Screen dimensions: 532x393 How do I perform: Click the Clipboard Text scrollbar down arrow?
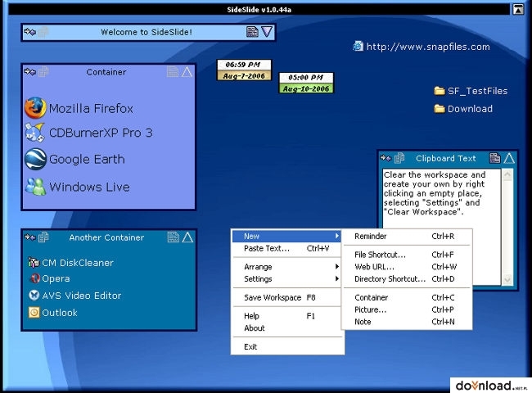[x=507, y=280]
